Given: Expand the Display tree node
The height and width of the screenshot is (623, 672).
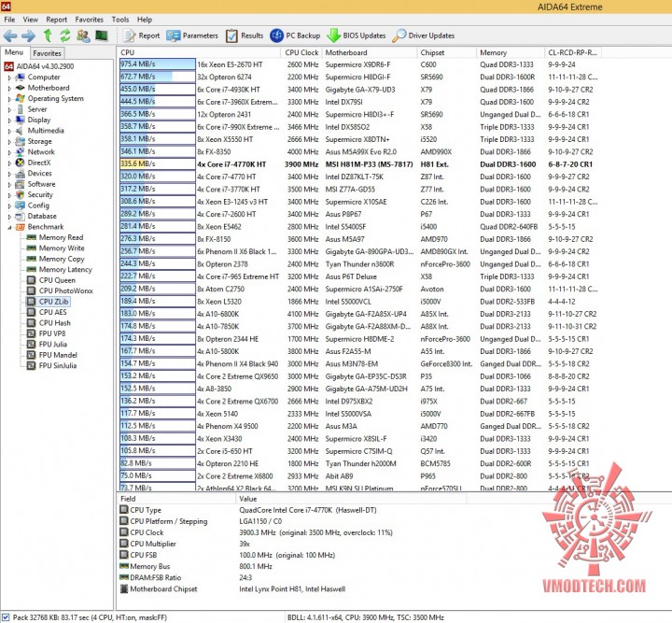Looking at the screenshot, I should click(9, 120).
